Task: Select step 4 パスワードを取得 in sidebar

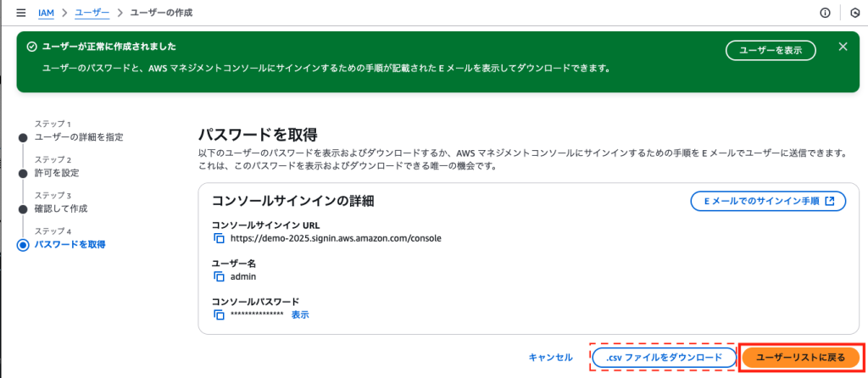Action: (x=70, y=244)
